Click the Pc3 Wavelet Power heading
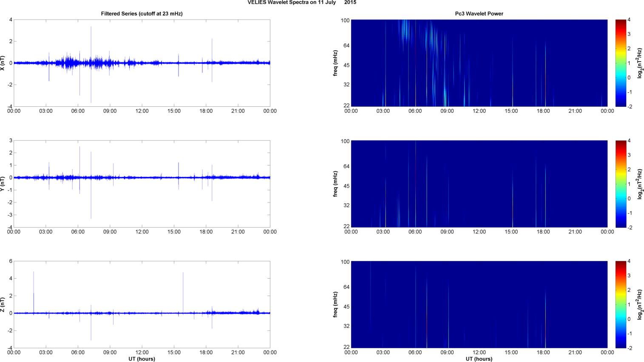Screen dimensions: 644x362 click(x=479, y=14)
